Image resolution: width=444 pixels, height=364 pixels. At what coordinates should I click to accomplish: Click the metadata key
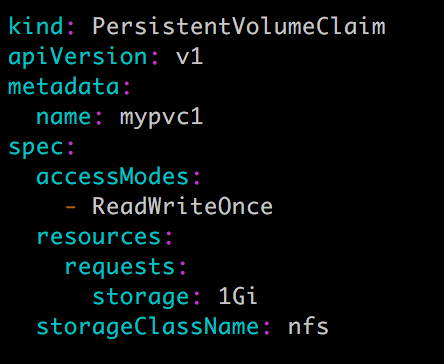[x=64, y=87]
